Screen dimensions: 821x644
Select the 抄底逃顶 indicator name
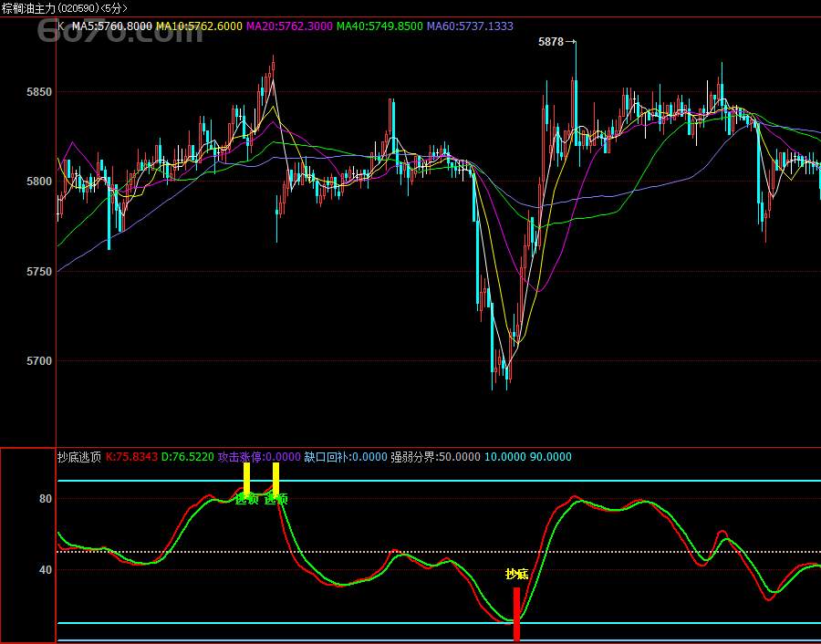coord(79,457)
